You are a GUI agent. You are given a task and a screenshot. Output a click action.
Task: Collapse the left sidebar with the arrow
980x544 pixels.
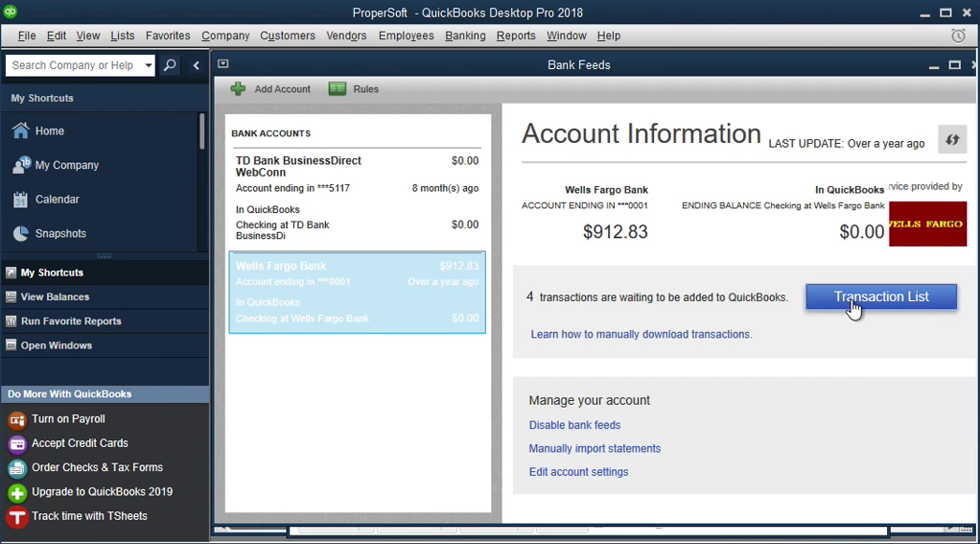tap(197, 65)
